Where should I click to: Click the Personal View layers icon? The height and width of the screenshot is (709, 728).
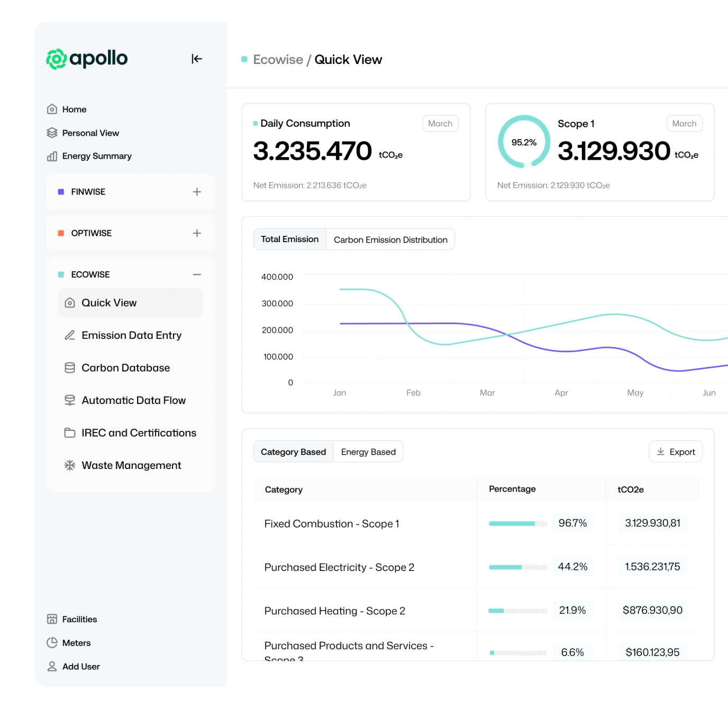tap(52, 133)
